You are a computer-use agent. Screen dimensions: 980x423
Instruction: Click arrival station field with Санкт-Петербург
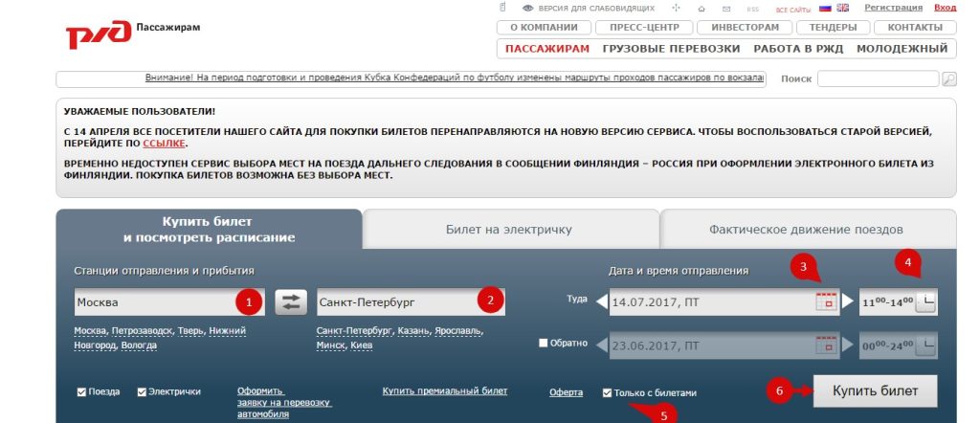pos(412,301)
